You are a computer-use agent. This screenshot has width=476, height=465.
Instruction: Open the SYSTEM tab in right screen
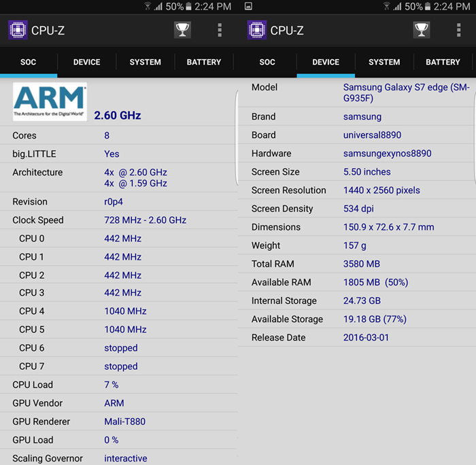tap(384, 63)
